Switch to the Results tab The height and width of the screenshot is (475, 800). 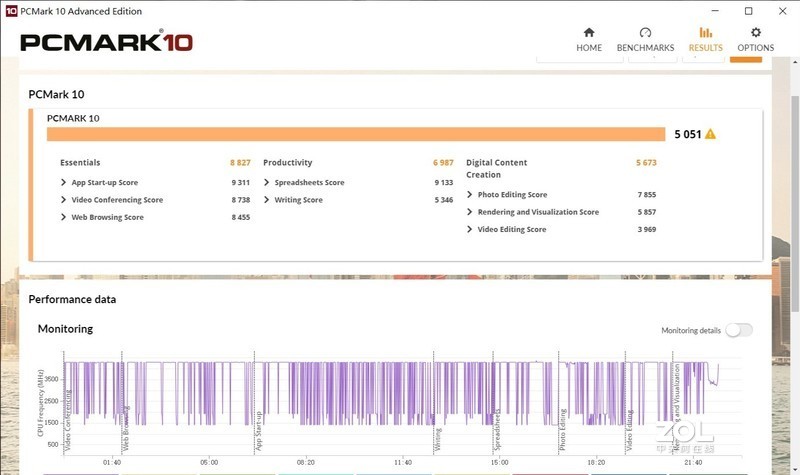point(706,40)
